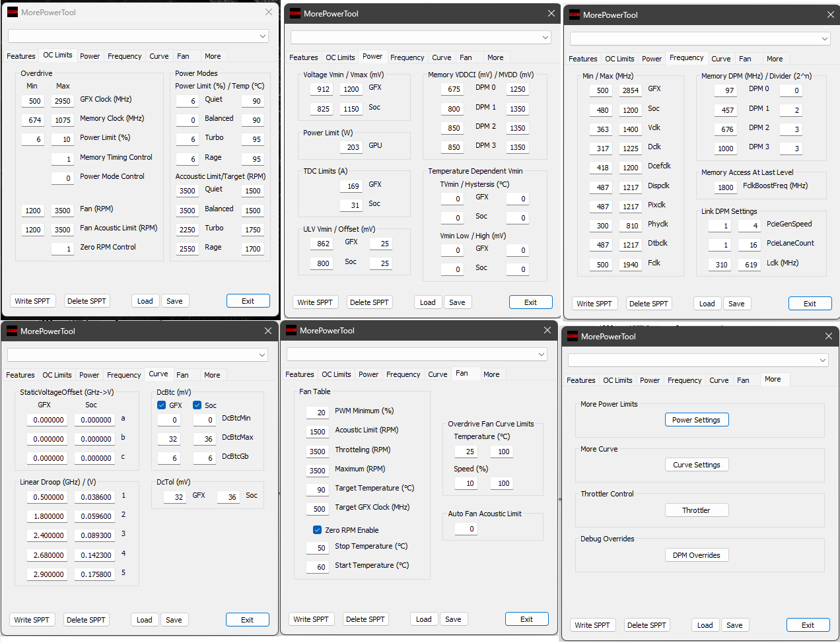Click Load in the Frequency window
Screen dimensions: 840x643
point(707,304)
